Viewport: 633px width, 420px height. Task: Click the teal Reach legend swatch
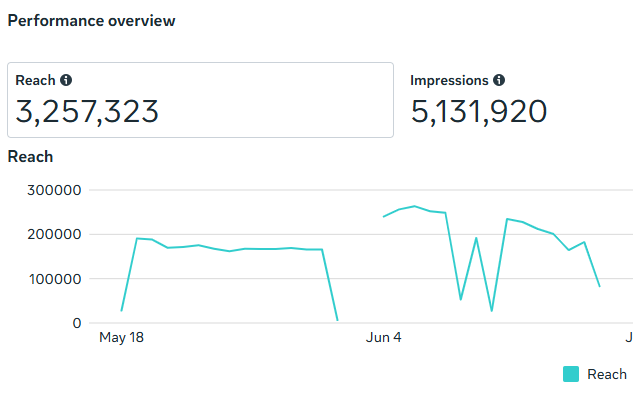(x=571, y=374)
